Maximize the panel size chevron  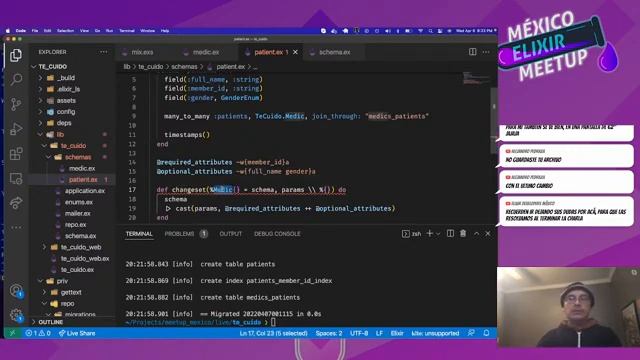tap(476, 233)
